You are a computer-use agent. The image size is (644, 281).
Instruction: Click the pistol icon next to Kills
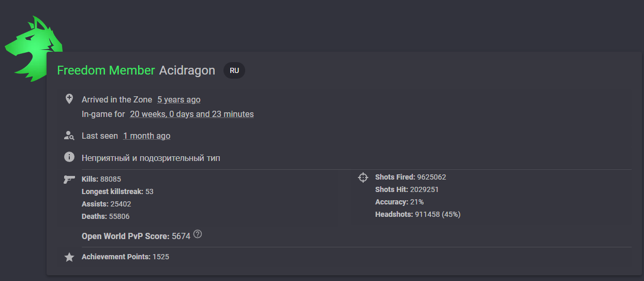69,179
